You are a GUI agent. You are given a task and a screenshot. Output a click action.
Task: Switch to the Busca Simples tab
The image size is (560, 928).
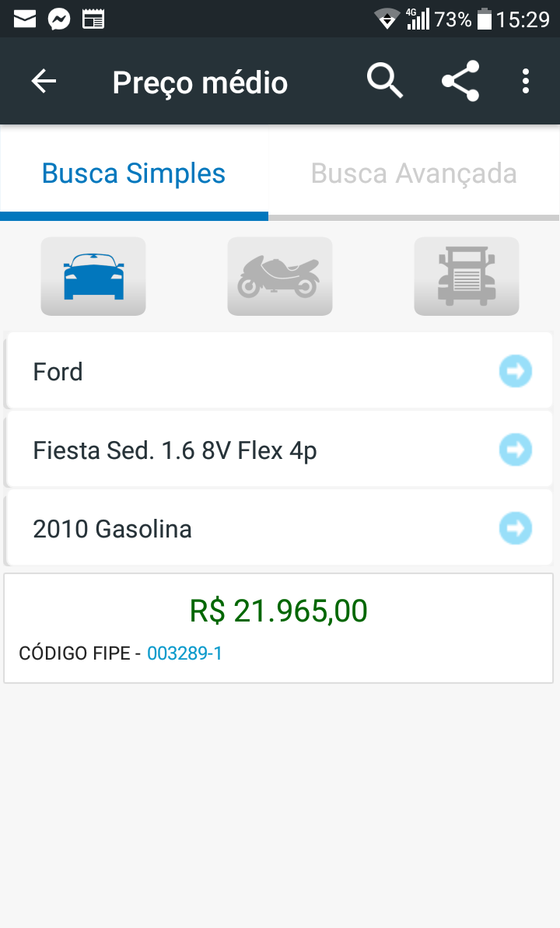(134, 173)
